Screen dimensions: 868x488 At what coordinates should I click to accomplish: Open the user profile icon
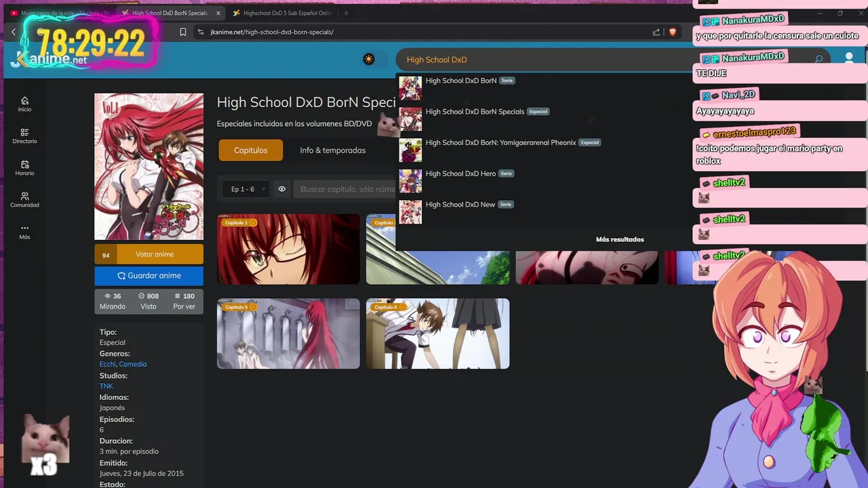[849, 60]
